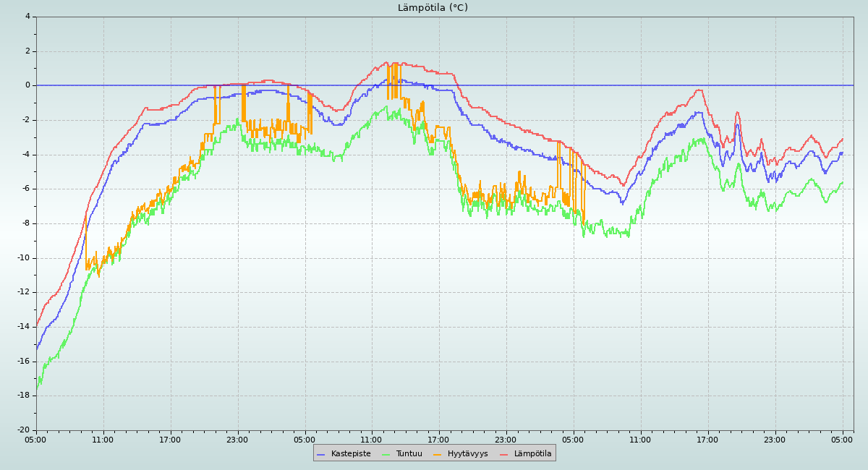
Task: Click the blue Kastepiste legend line marker
Action: pos(321,454)
